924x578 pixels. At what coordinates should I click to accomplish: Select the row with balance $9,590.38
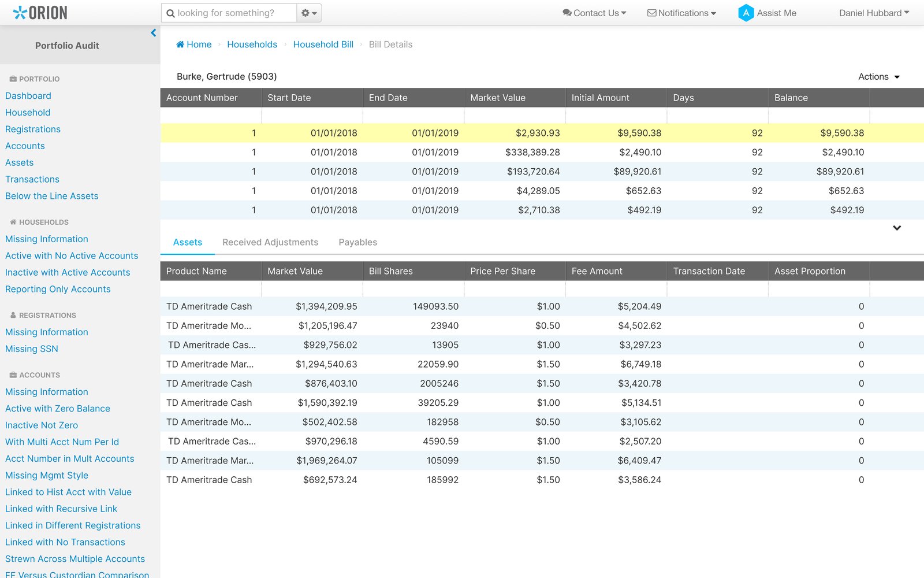coord(542,133)
